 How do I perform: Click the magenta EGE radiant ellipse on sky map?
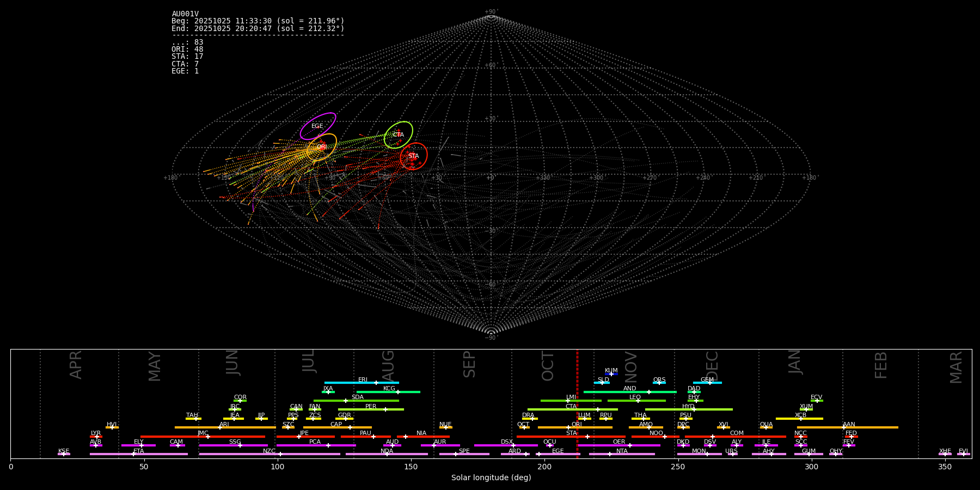[318, 126]
